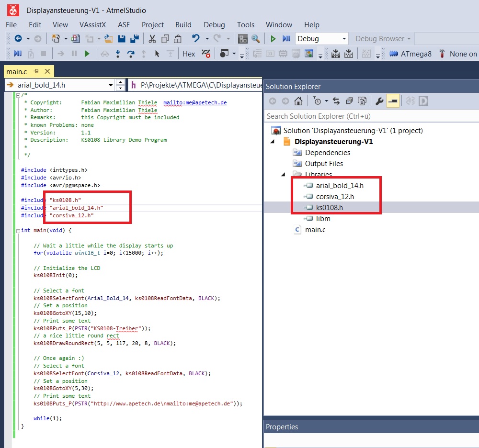
Task: Open the dropdown arrow next to Undo
Action: (x=207, y=38)
